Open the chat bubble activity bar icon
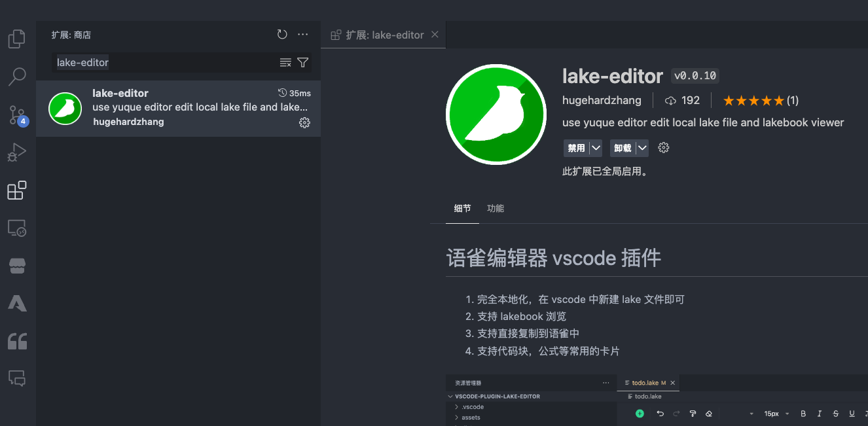868x426 pixels. 17,378
